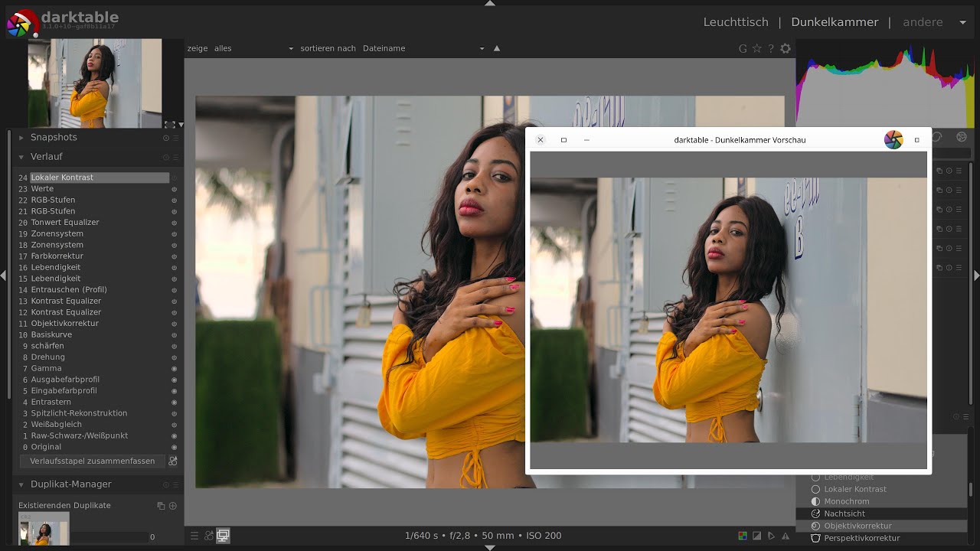The height and width of the screenshot is (551, 980).
Task: Click zoom-fit icon at navigation thumbnail corner
Action: pos(169,124)
